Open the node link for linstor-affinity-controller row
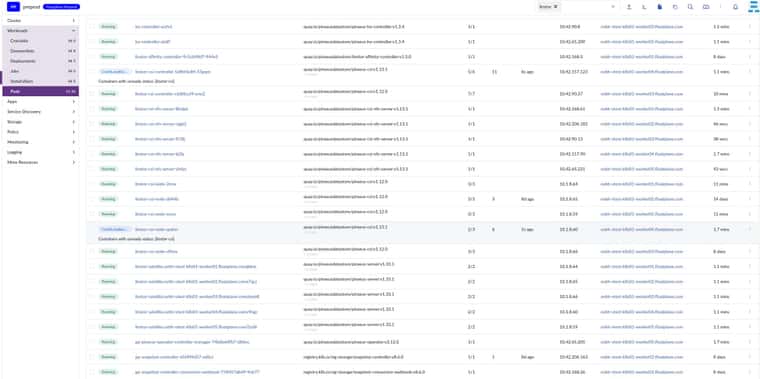The width and height of the screenshot is (760, 379). coord(641,57)
